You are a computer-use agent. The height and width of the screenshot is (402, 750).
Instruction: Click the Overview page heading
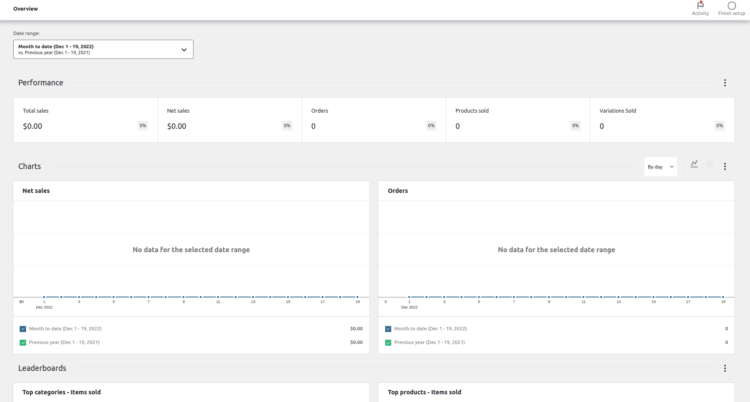[25, 9]
